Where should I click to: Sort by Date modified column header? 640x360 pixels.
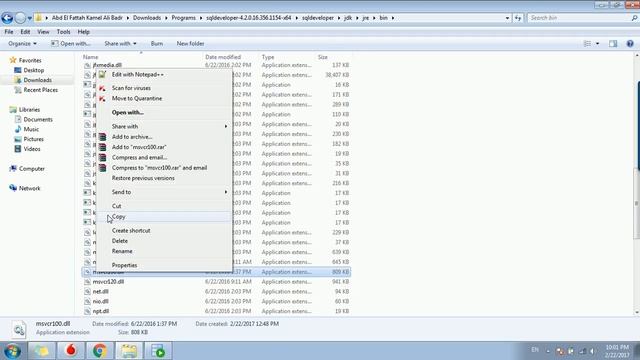pyautogui.click(x=223, y=57)
